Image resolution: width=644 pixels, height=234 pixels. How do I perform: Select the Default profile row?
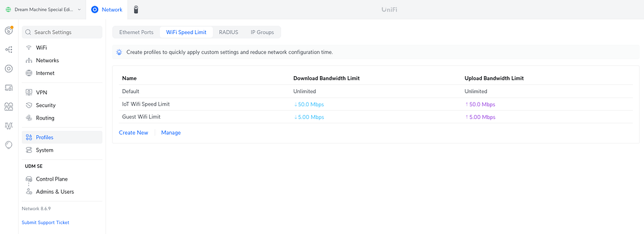point(376,91)
